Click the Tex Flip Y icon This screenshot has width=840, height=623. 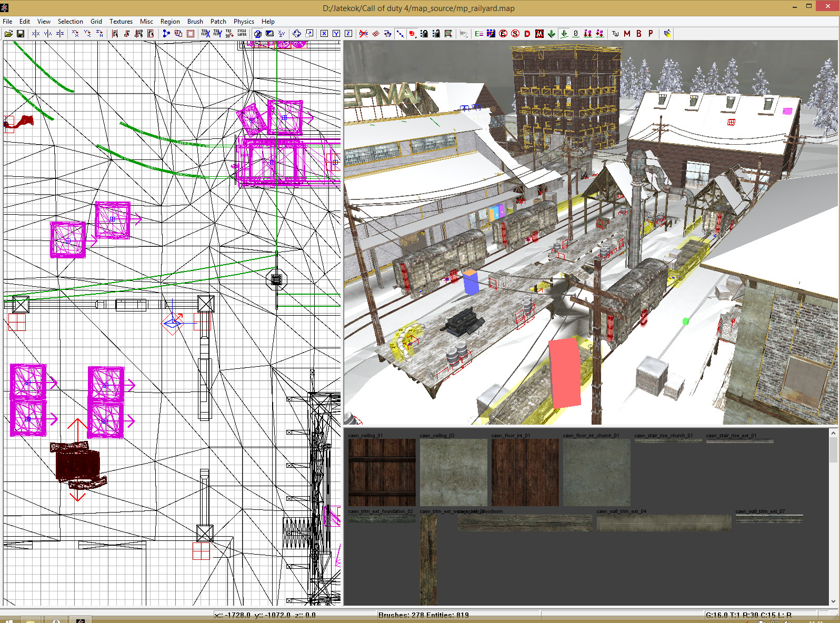(218, 34)
